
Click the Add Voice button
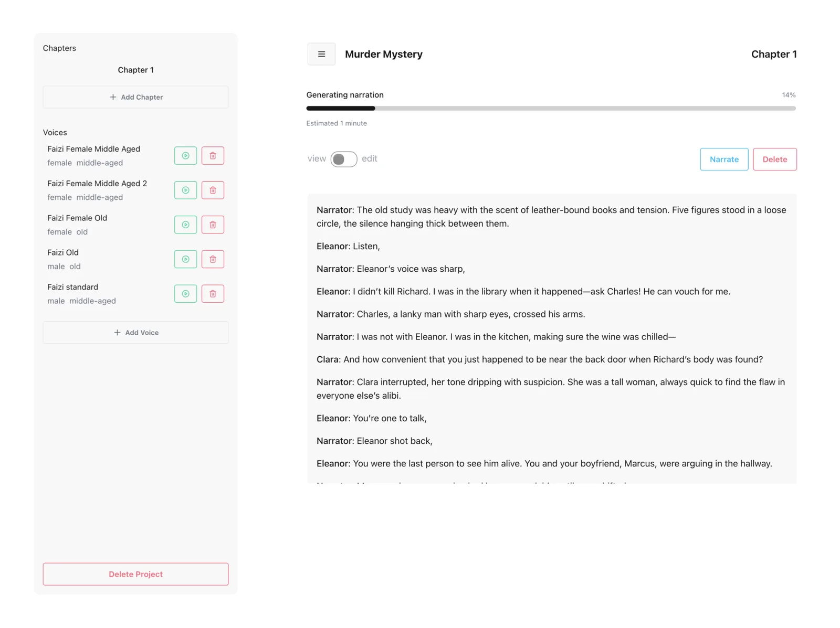135,333
